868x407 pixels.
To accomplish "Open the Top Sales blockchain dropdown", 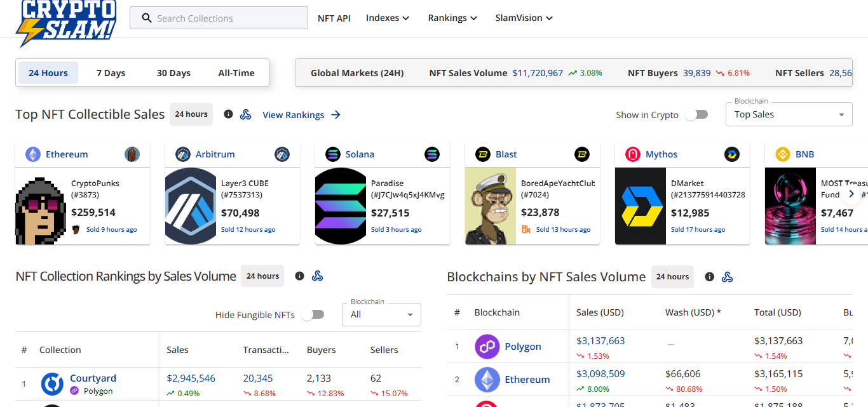I will tap(789, 114).
